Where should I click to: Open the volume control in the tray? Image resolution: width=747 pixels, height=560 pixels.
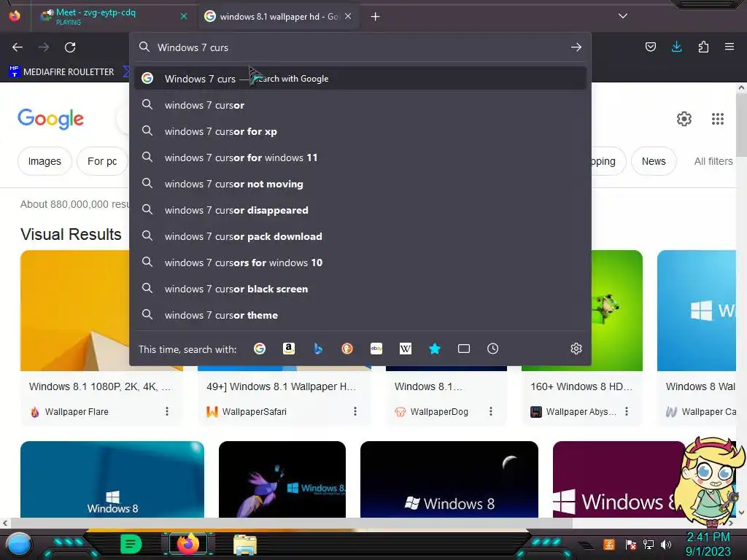pos(665,544)
